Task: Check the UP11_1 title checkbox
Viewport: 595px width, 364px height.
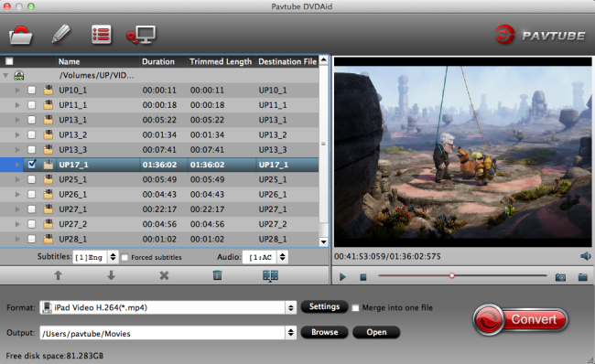Action: [x=31, y=105]
